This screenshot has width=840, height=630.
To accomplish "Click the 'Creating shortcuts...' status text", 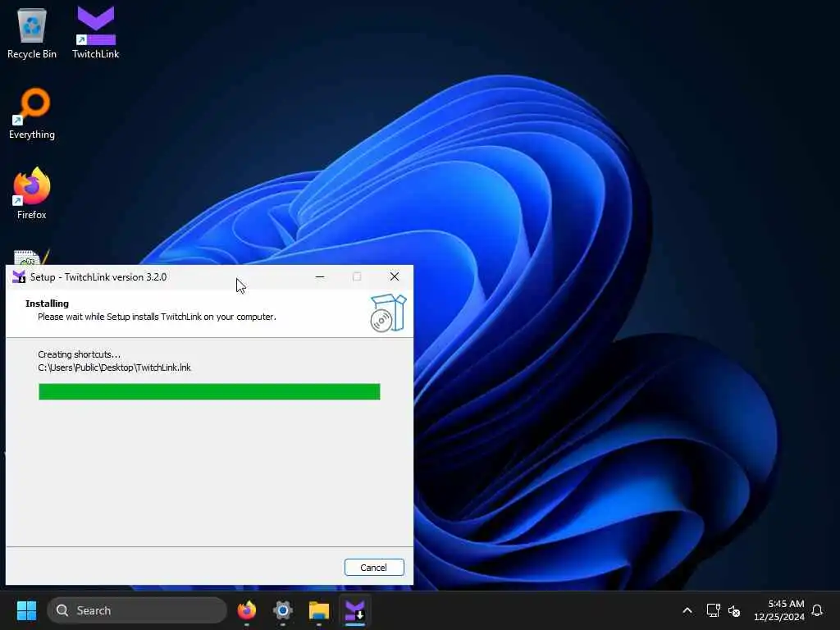I will (80, 354).
